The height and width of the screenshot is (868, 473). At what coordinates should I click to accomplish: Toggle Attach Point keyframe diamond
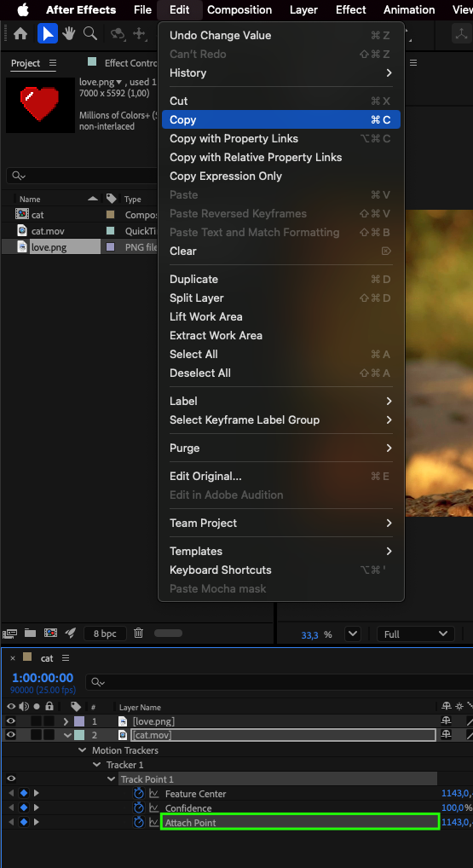(x=23, y=823)
